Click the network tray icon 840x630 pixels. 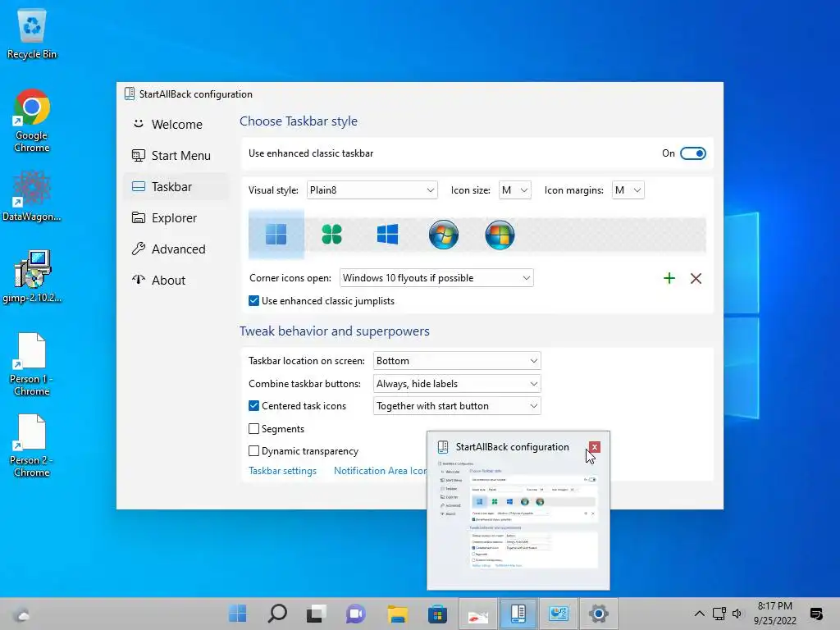(719, 614)
